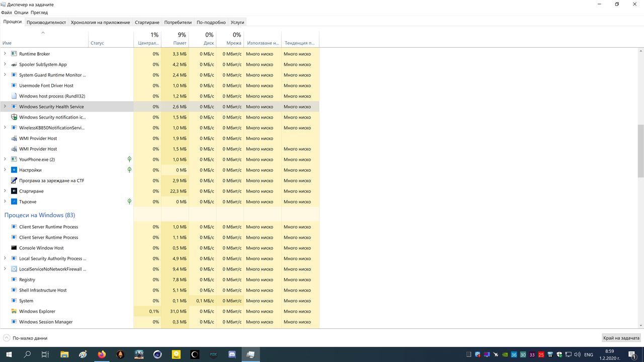
Task: Expand Windows Security Health Service
Action: pyautogui.click(x=5, y=107)
